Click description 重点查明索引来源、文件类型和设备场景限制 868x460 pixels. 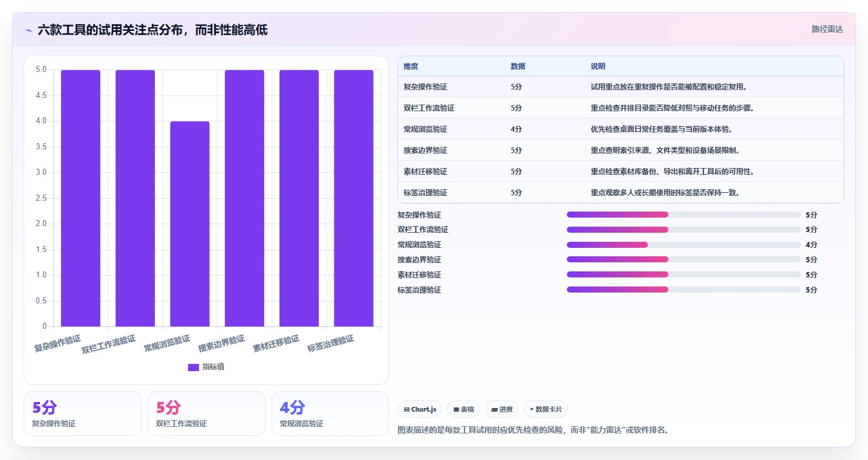coord(666,151)
